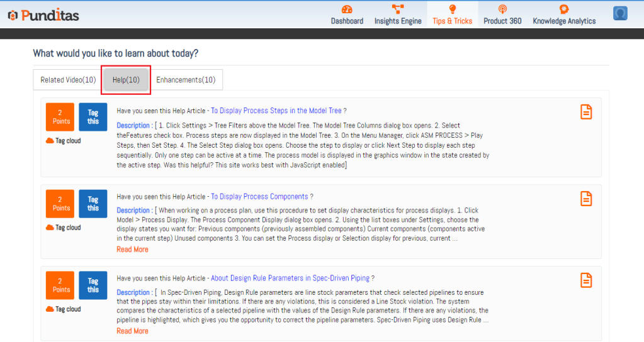
Task: Open document icon for Process Components article
Action: coord(586,199)
